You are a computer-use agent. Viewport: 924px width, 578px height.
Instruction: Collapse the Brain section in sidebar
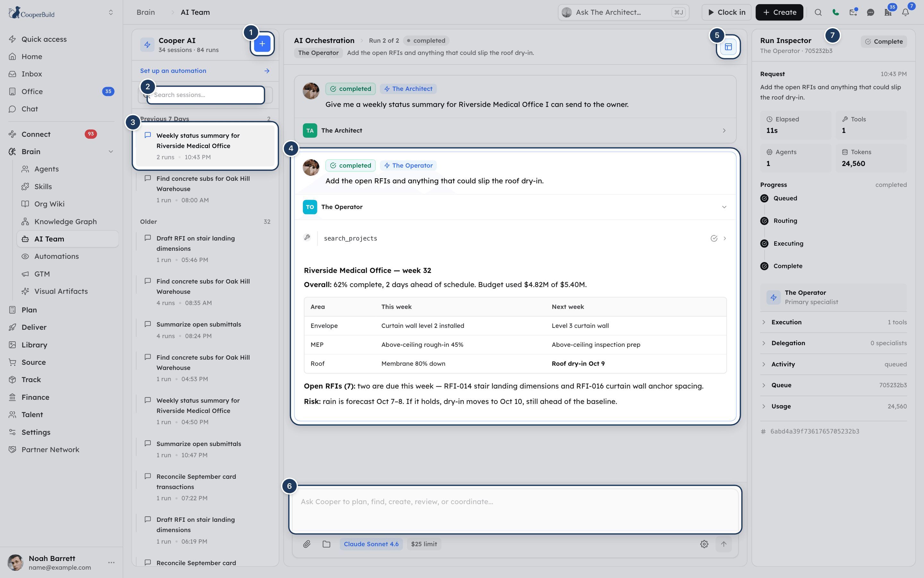[111, 151]
